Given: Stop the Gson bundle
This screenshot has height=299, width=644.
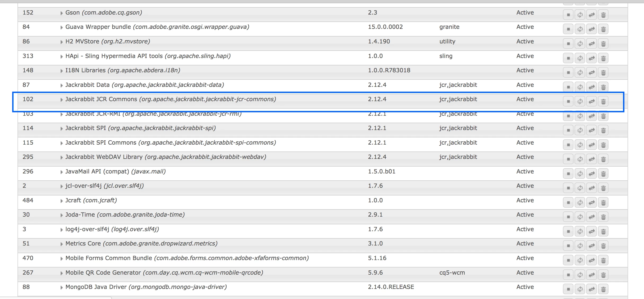Looking at the screenshot, I should 568,15.
